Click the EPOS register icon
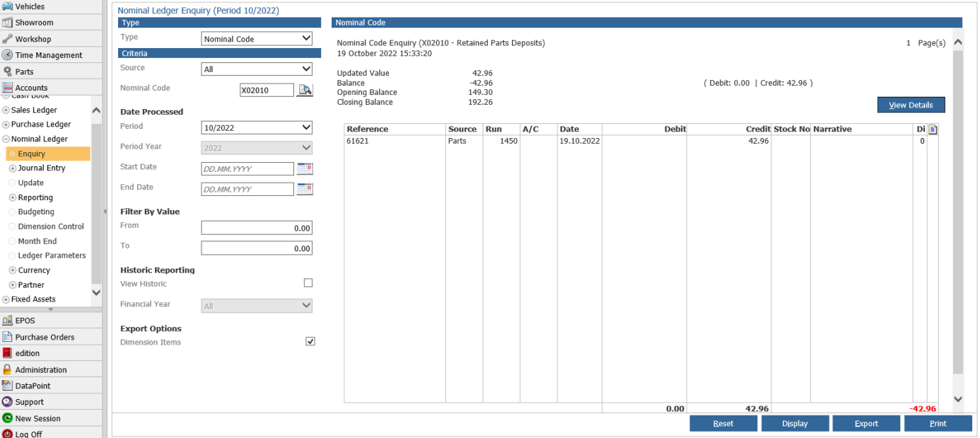The height and width of the screenshot is (438, 980). pyautogui.click(x=7, y=321)
